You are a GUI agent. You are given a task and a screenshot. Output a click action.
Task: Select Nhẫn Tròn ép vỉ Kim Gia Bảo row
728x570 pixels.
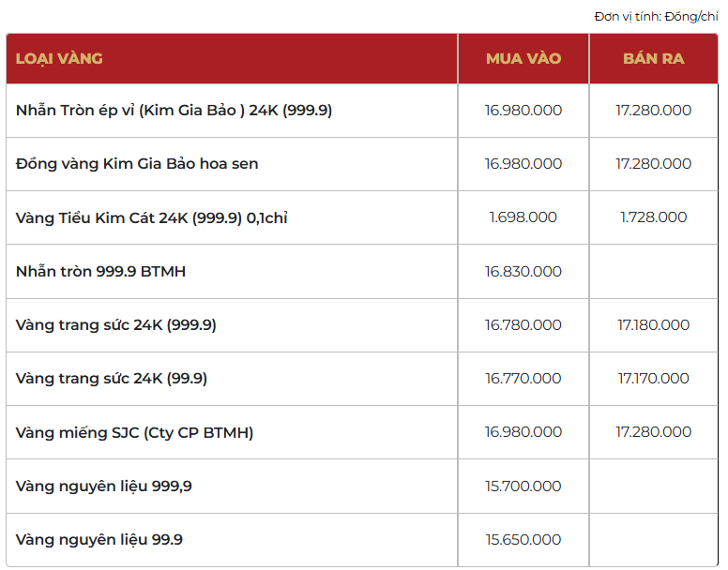tap(174, 111)
